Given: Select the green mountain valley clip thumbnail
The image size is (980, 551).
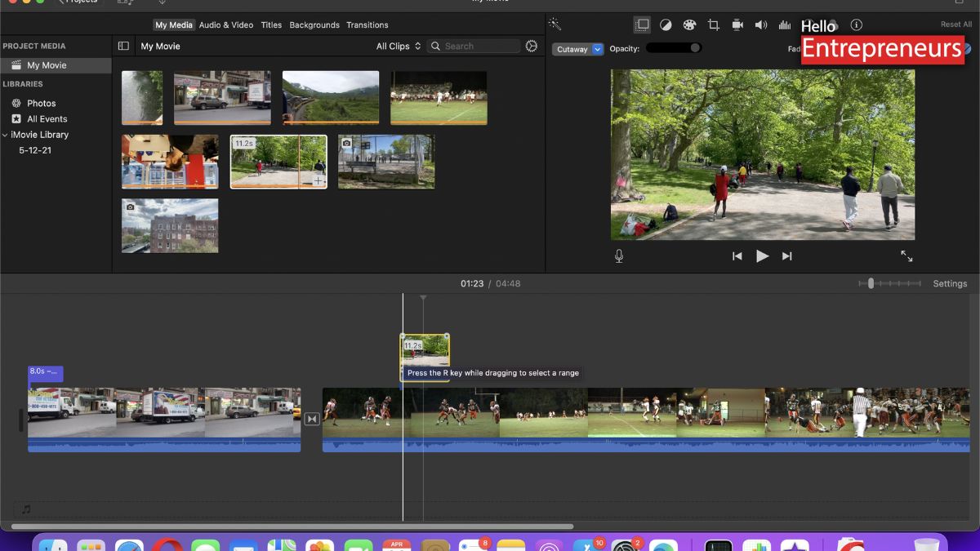Looking at the screenshot, I should (x=331, y=98).
